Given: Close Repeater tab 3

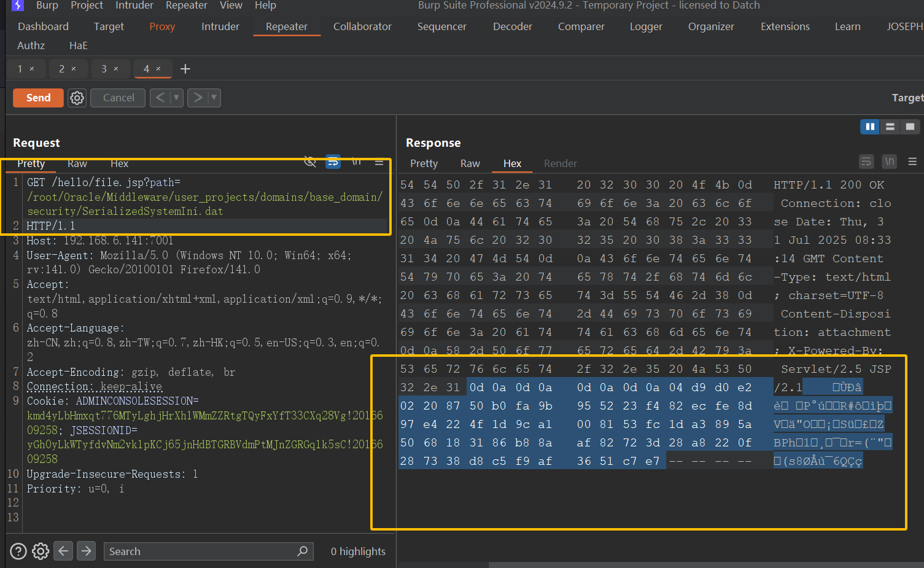Looking at the screenshot, I should coord(116,69).
